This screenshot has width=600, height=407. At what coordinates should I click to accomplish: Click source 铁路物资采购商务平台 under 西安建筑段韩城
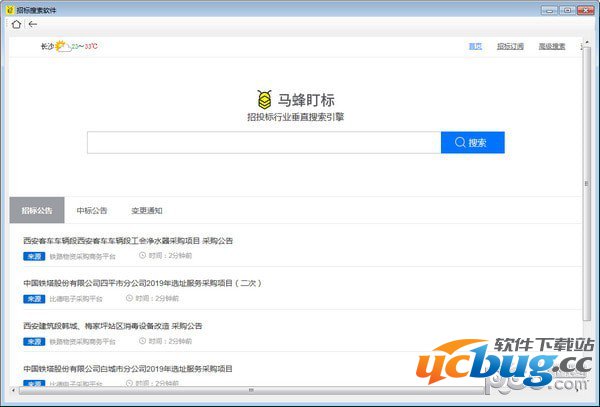(82, 342)
